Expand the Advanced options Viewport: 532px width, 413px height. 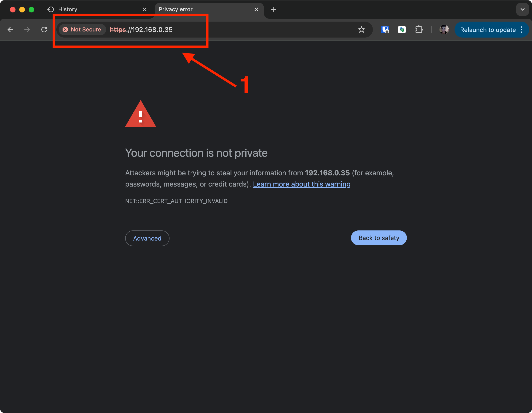147,238
